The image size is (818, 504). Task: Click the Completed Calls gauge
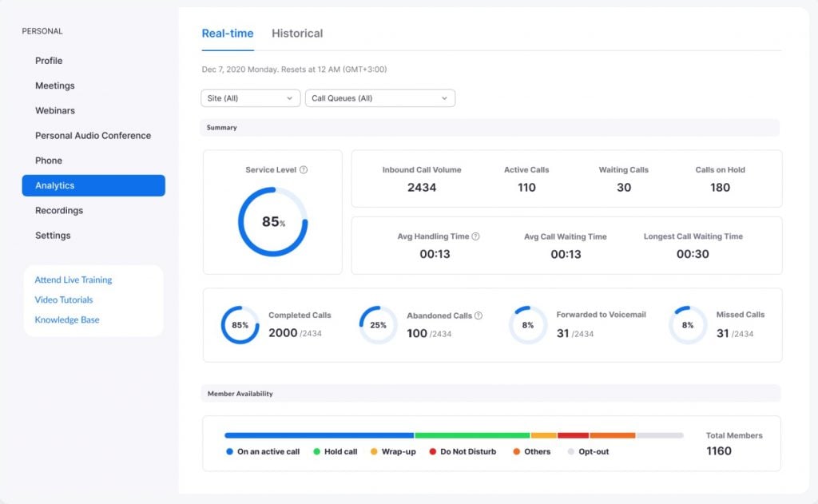[x=240, y=325]
